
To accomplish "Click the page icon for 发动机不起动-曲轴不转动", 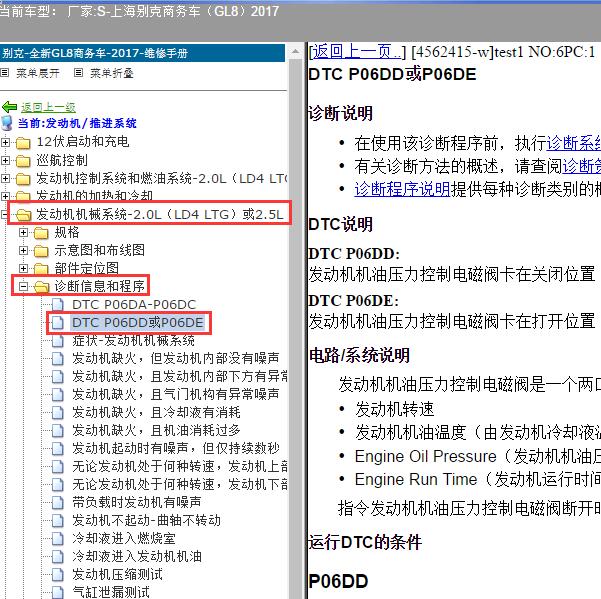I will [x=58, y=520].
